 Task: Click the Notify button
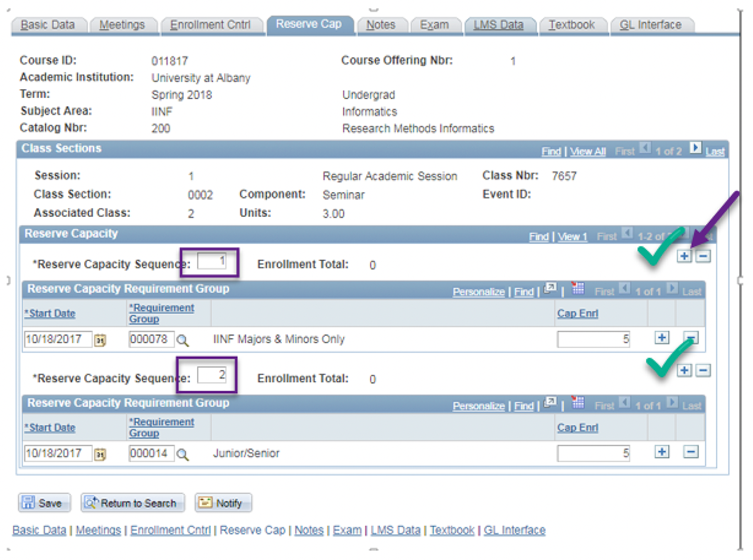[x=223, y=502]
